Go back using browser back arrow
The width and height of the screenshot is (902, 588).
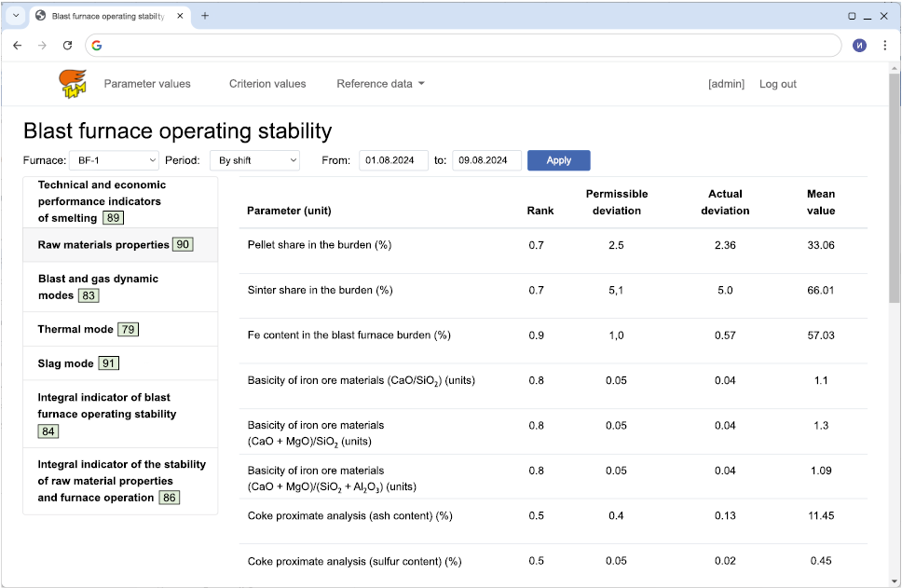[18, 45]
